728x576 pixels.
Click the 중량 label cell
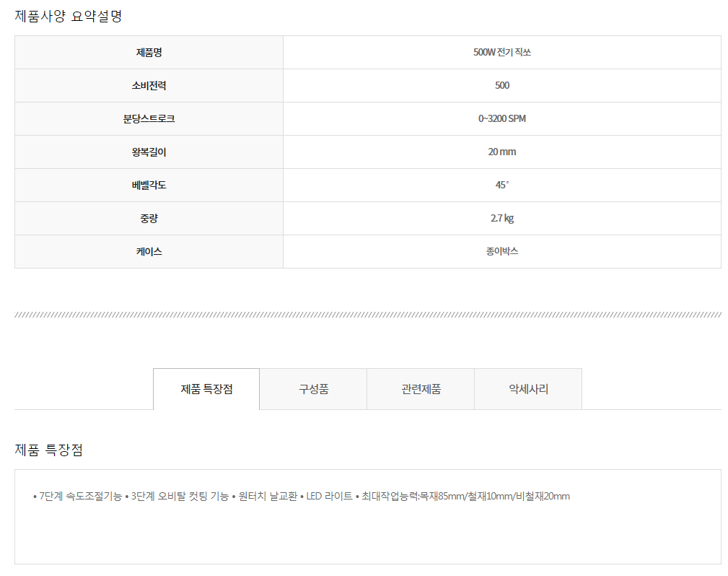[149, 219]
